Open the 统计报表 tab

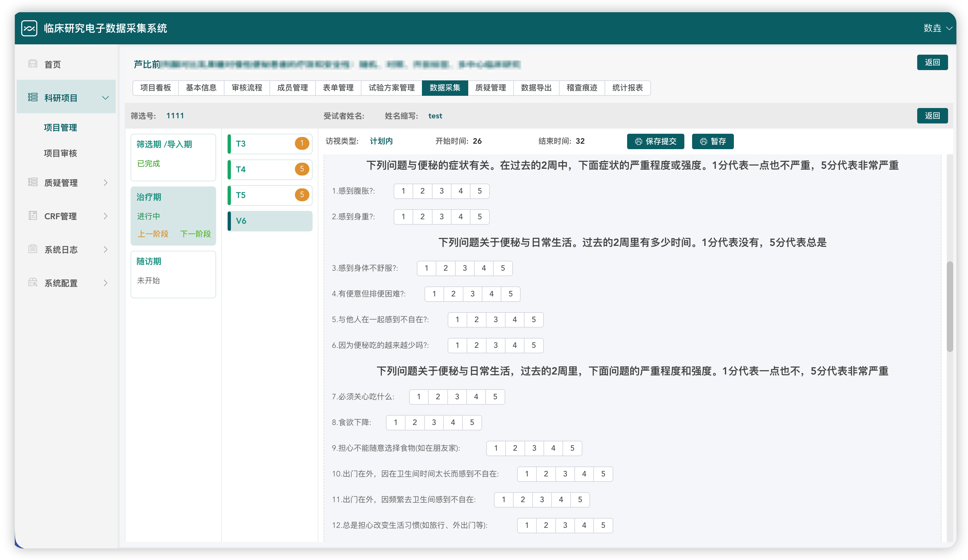(628, 87)
